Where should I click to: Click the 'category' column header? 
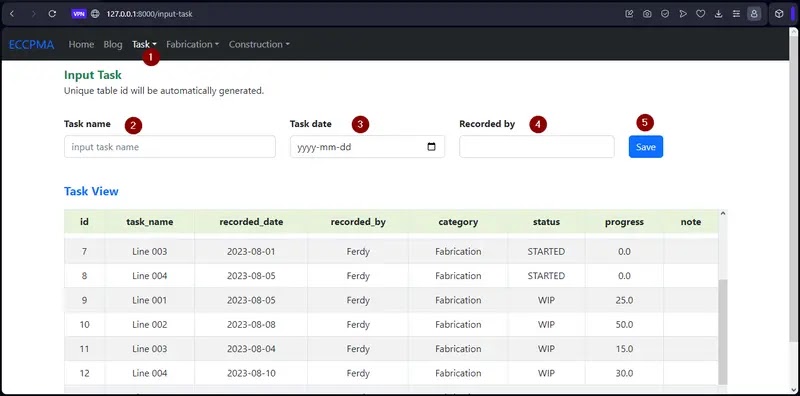point(458,222)
